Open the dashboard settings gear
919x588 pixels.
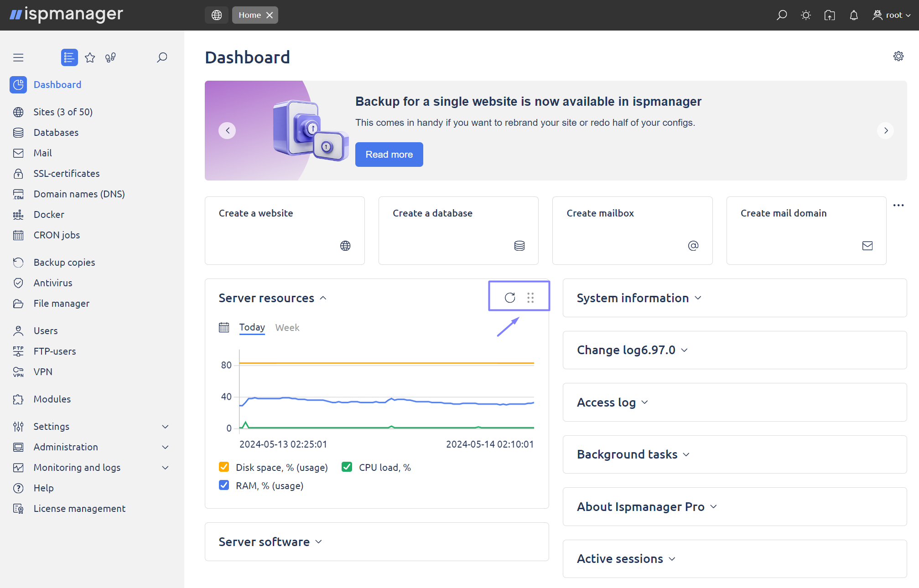click(x=898, y=56)
